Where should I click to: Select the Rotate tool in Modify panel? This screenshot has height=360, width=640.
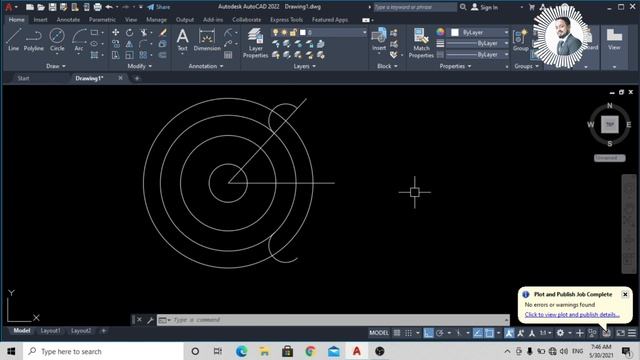pyautogui.click(x=129, y=32)
